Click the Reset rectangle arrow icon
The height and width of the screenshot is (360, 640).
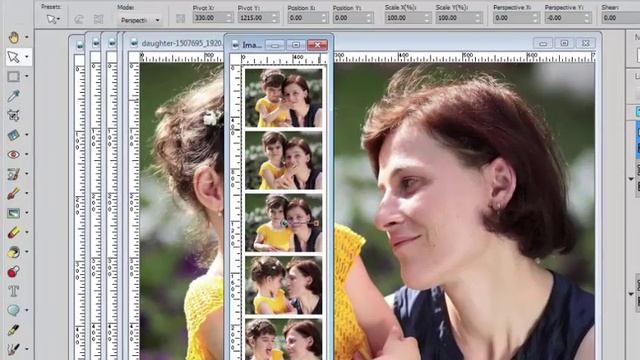coord(79,19)
